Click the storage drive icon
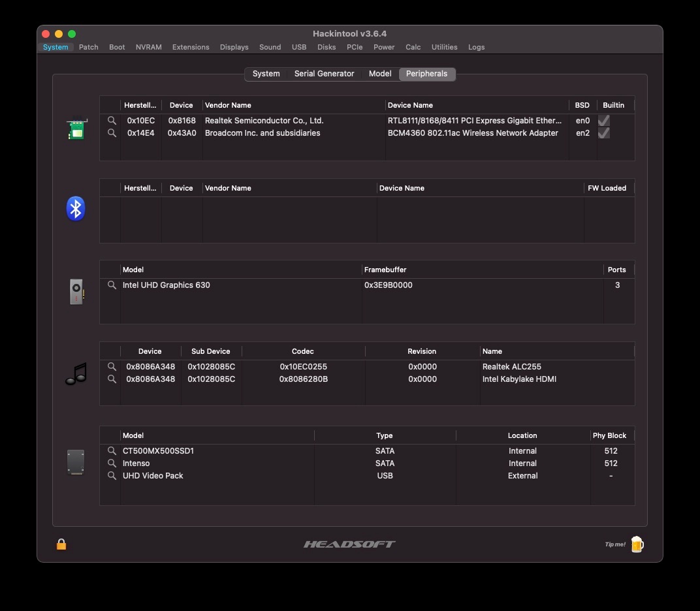This screenshot has width=700, height=611. [76, 462]
